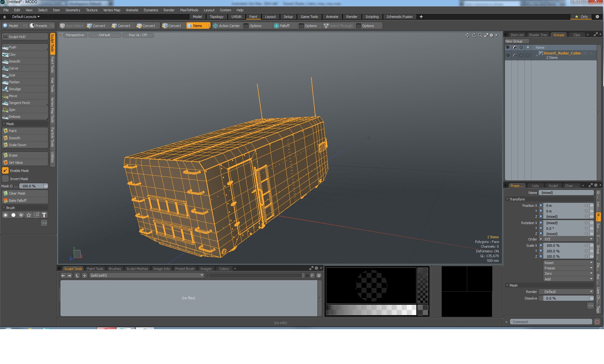Open the Render Default dropdown

(568, 292)
